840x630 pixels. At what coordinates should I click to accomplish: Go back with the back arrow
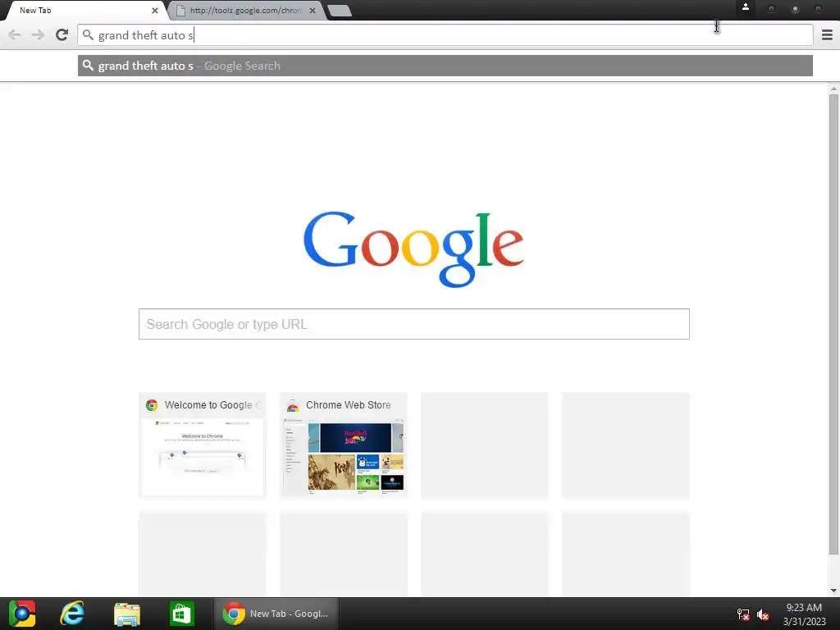(x=15, y=34)
